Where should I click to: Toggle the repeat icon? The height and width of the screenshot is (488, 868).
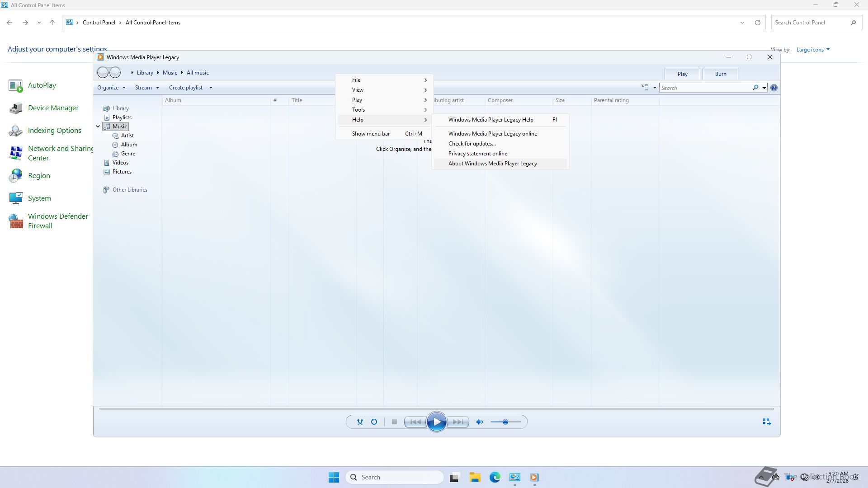(x=374, y=422)
